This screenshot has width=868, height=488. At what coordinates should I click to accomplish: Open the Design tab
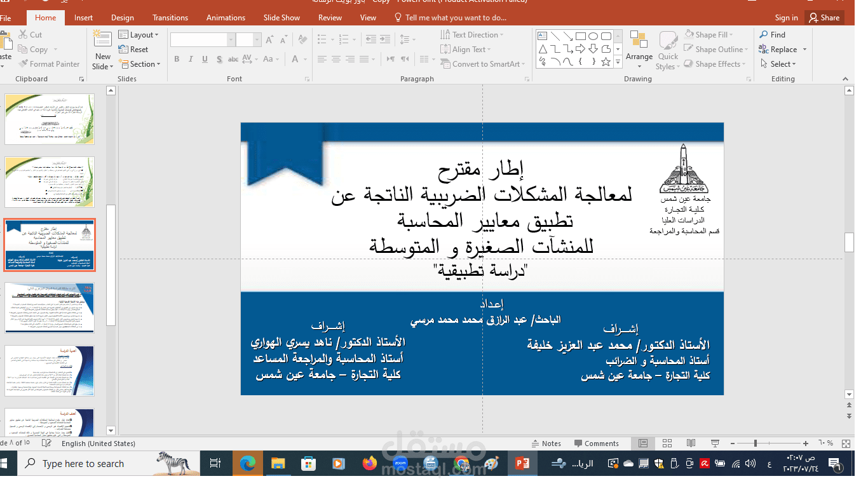tap(123, 18)
